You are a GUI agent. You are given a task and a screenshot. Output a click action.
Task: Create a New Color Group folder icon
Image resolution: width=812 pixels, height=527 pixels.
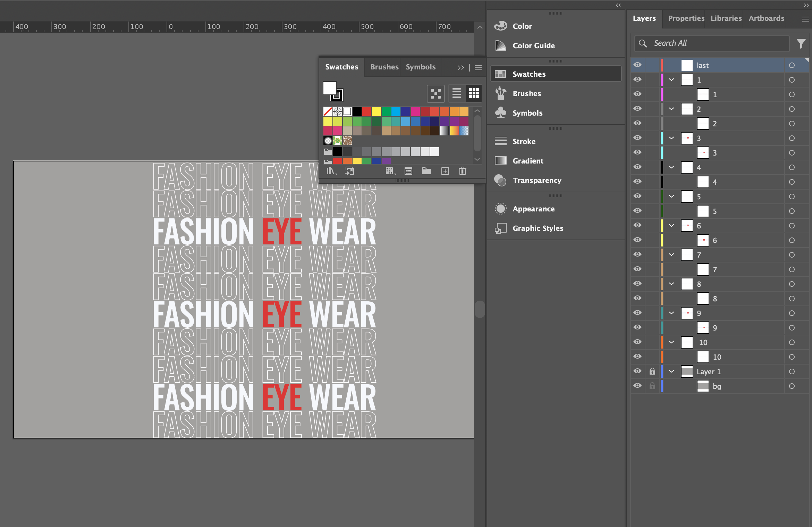click(x=426, y=171)
